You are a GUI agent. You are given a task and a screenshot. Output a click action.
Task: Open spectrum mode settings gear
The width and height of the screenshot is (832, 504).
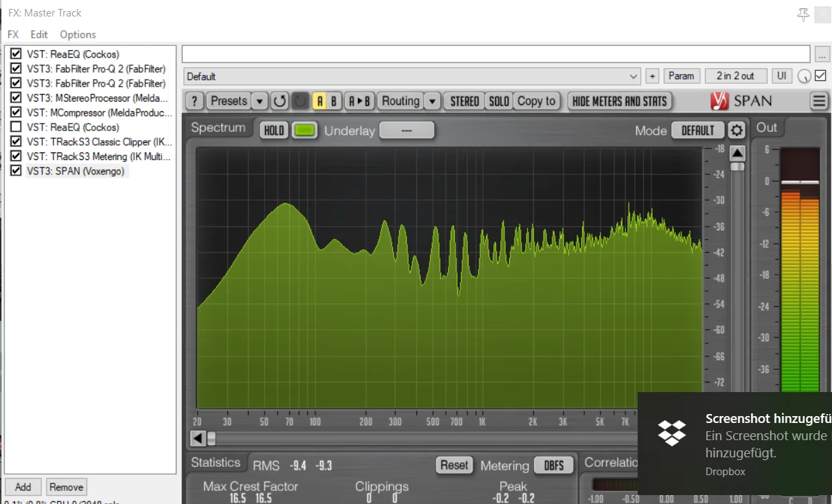pyautogui.click(x=737, y=130)
